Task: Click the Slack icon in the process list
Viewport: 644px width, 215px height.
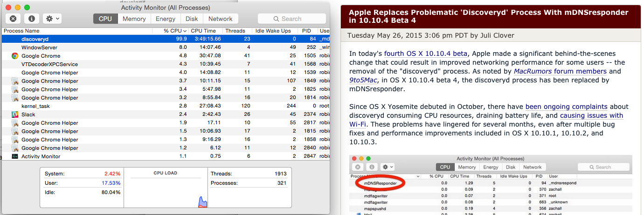Action: coord(15,114)
